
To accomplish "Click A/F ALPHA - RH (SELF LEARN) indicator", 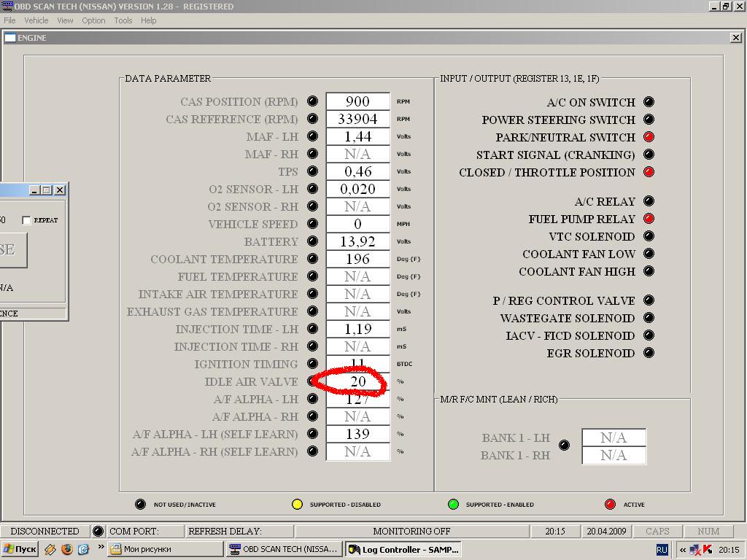I will (x=312, y=451).
